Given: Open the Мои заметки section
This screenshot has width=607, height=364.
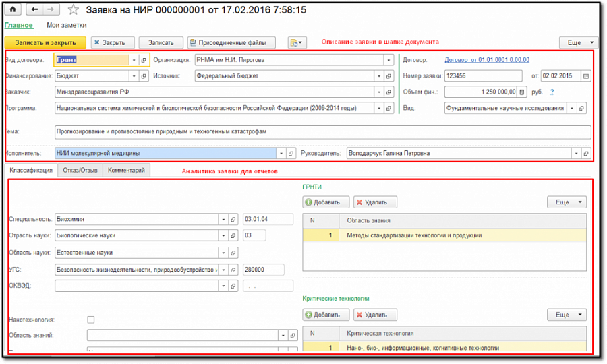Looking at the screenshot, I should (67, 25).
